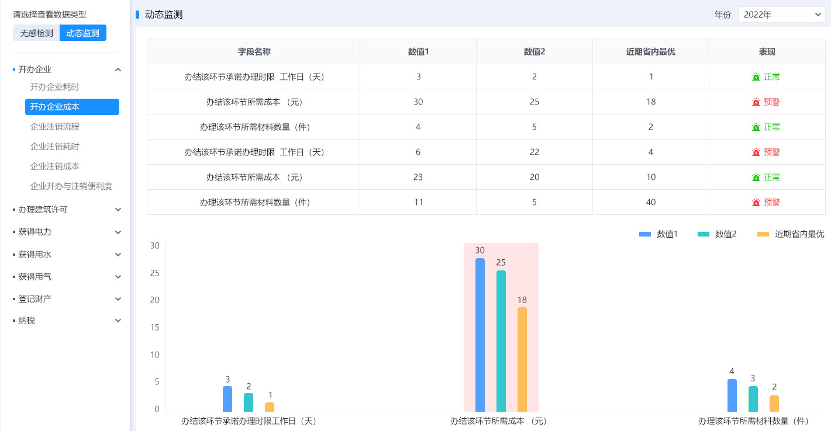Click the arrow icon beside 获得用气

pos(118,276)
